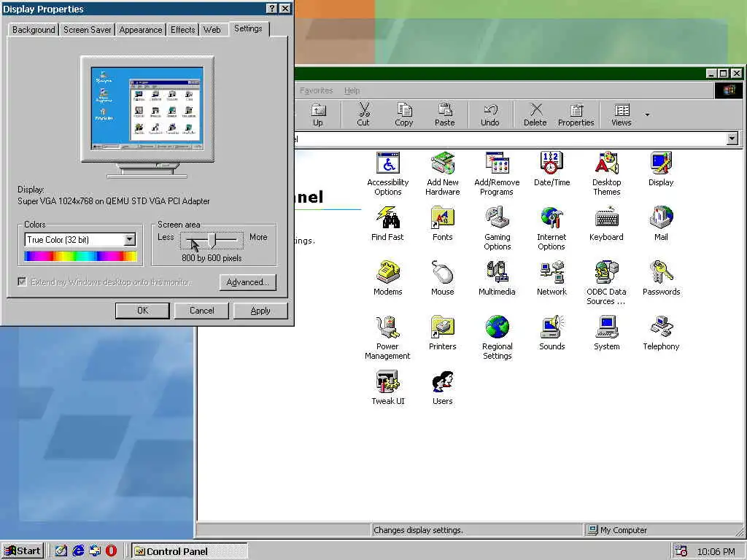Open the Network icon

pos(551,278)
